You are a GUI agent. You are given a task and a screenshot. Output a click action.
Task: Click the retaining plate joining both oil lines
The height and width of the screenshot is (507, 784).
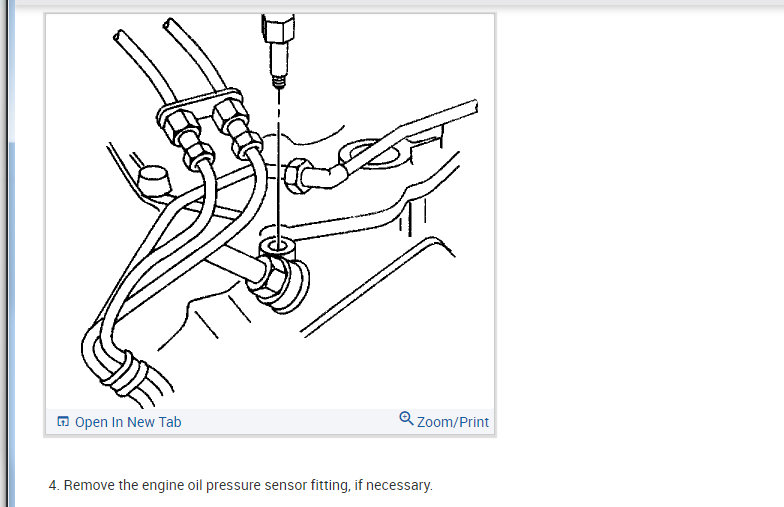(x=200, y=108)
